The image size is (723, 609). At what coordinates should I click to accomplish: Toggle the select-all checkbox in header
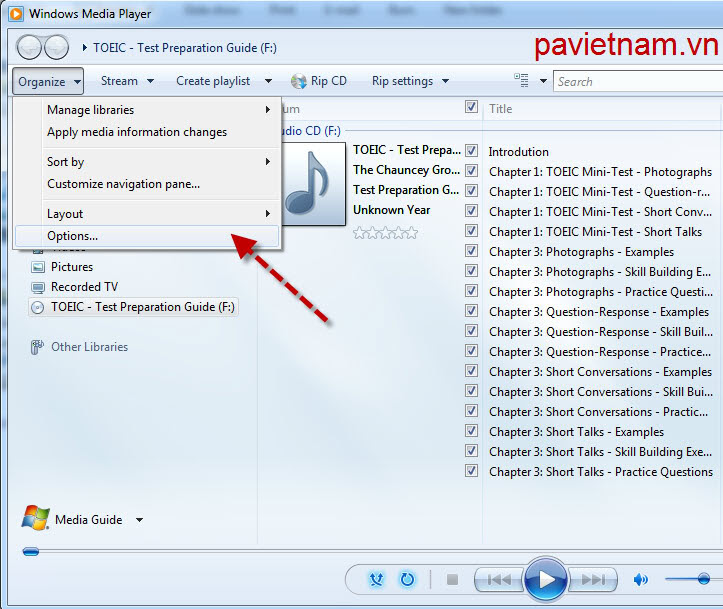pyautogui.click(x=471, y=107)
